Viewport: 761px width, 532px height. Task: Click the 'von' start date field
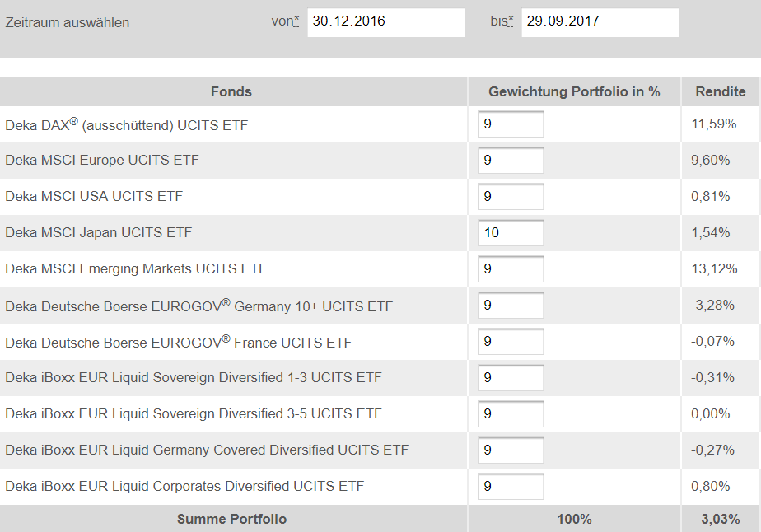(x=385, y=22)
